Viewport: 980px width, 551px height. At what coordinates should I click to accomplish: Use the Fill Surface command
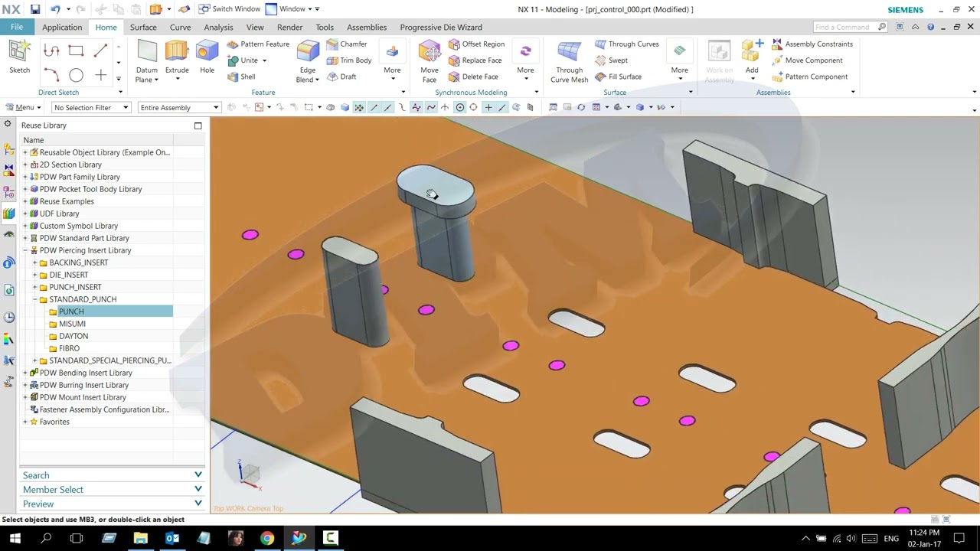618,77
